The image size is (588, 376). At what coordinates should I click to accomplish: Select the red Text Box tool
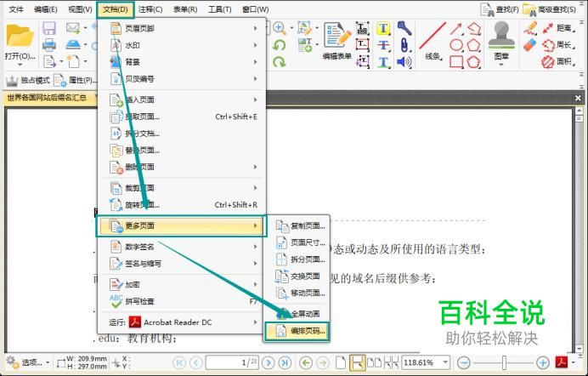362,45
